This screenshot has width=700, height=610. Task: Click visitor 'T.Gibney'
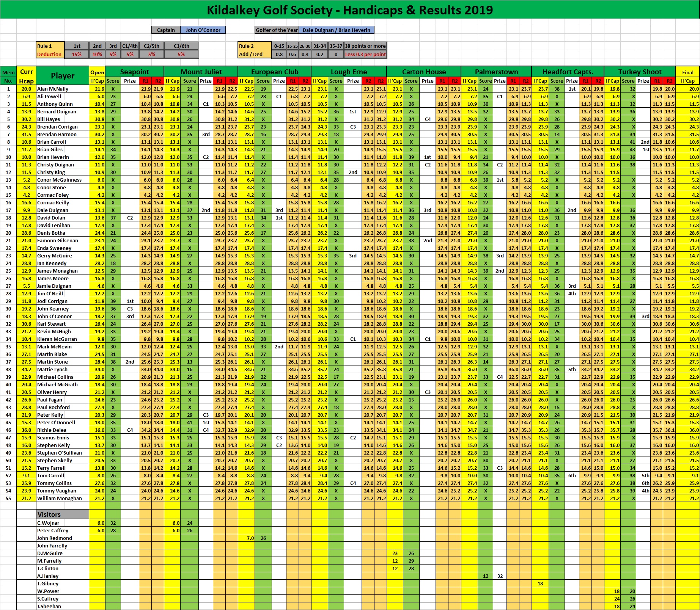[63, 583]
